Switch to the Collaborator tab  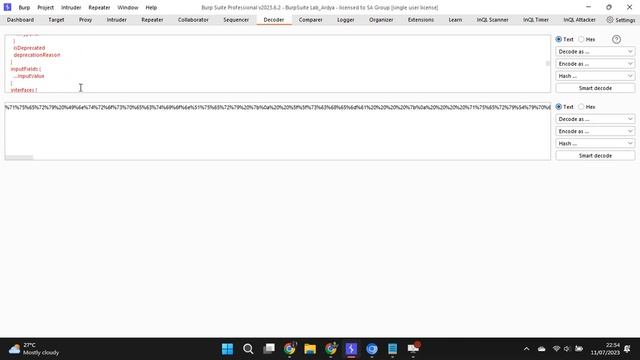[193, 20]
